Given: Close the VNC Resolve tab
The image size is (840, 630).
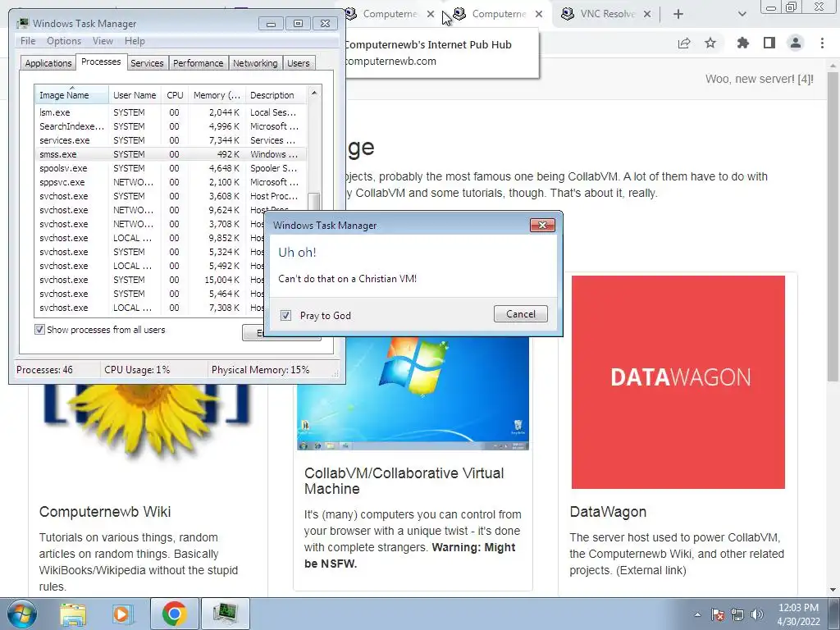Looking at the screenshot, I should 647,15.
